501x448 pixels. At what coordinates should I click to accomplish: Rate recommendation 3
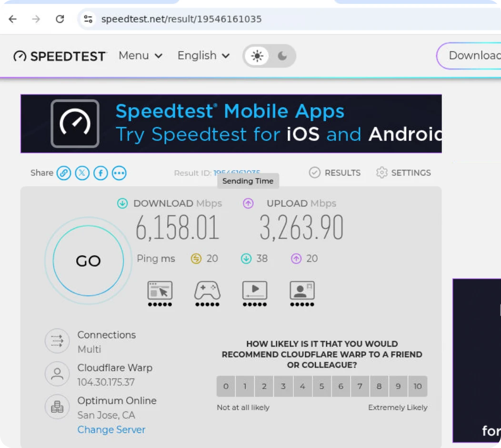click(283, 387)
